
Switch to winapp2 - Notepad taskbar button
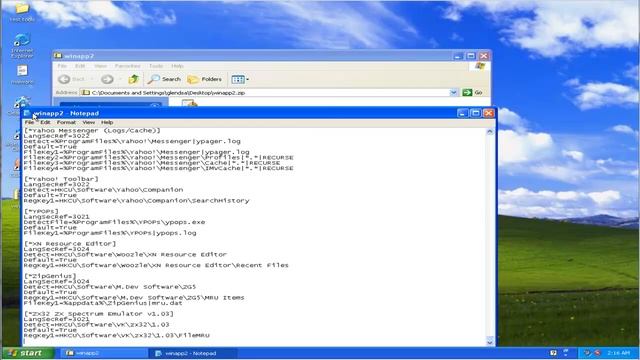(x=193, y=353)
